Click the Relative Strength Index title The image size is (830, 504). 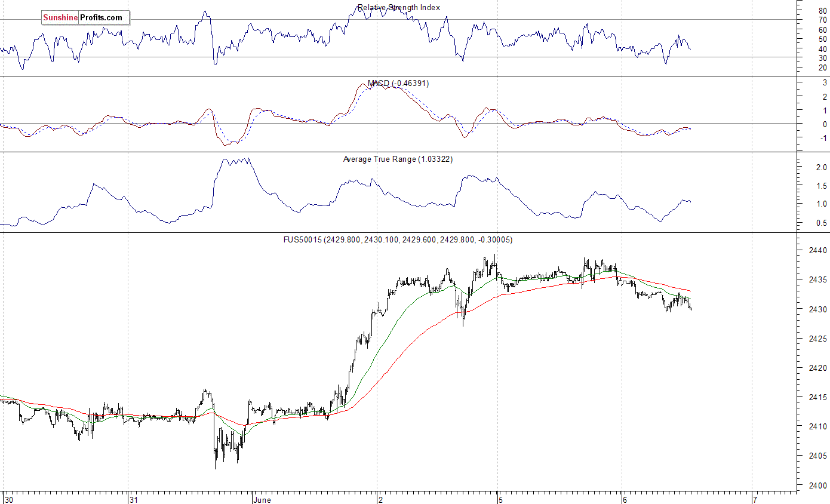pyautogui.click(x=399, y=8)
